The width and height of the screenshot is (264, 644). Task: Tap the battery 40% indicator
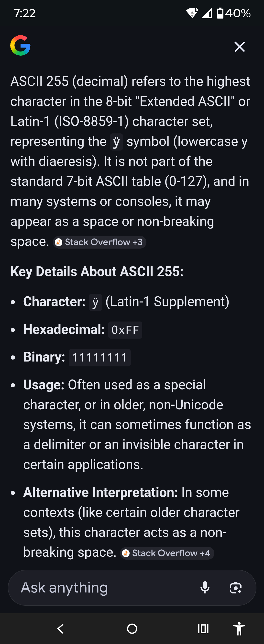click(x=233, y=13)
